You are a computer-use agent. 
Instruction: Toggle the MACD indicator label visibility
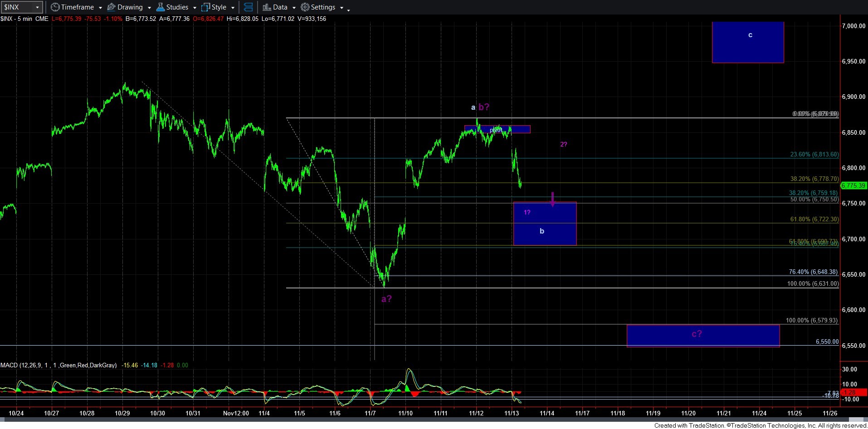pyautogui.click(x=59, y=365)
